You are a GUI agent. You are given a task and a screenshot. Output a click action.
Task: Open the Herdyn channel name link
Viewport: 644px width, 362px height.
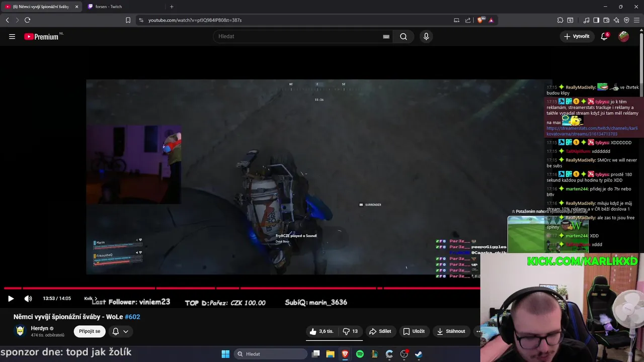coord(40,328)
